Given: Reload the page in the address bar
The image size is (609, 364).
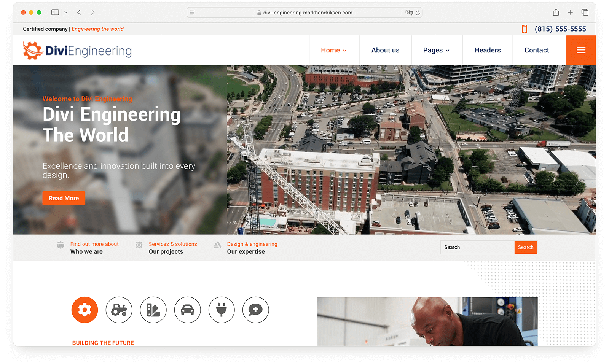Looking at the screenshot, I should [x=418, y=13].
